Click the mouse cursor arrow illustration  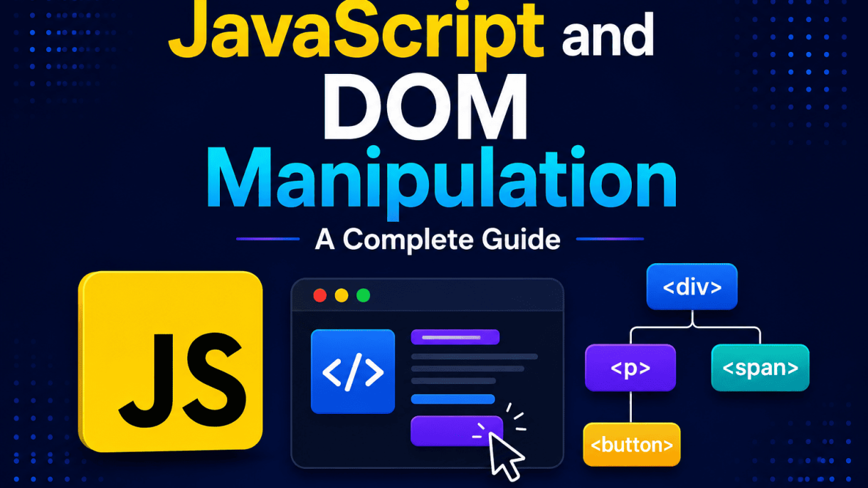pyautogui.click(x=507, y=455)
